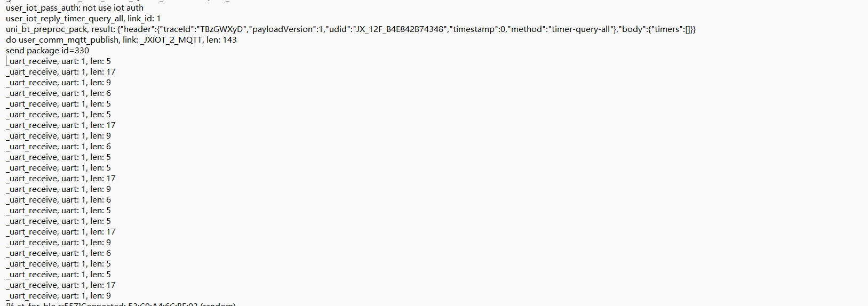Click the "user_iot_pass_auth" log line

74,8
